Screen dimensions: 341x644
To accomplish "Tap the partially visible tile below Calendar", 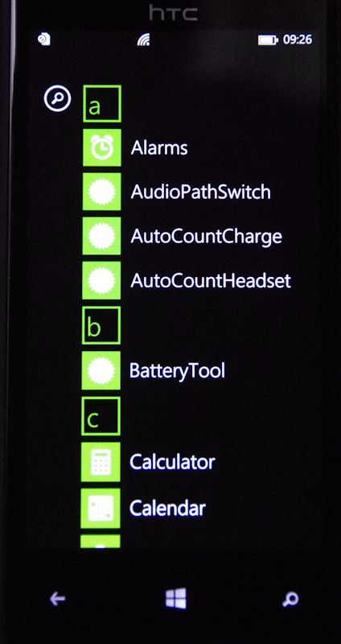I will (x=101, y=541).
